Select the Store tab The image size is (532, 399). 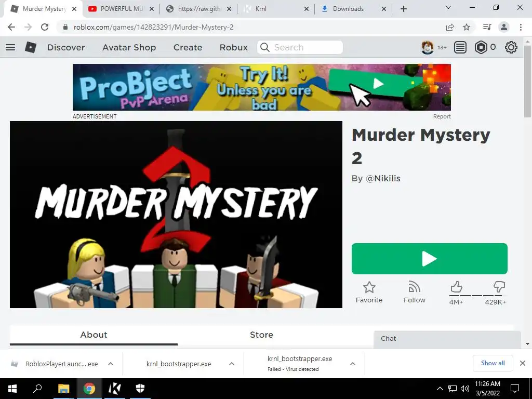[x=261, y=335]
